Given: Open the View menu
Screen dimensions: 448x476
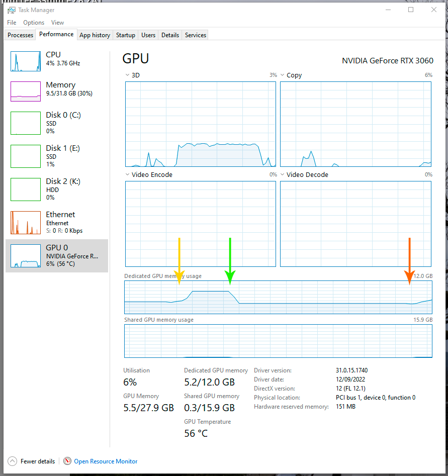Looking at the screenshot, I should [57, 23].
